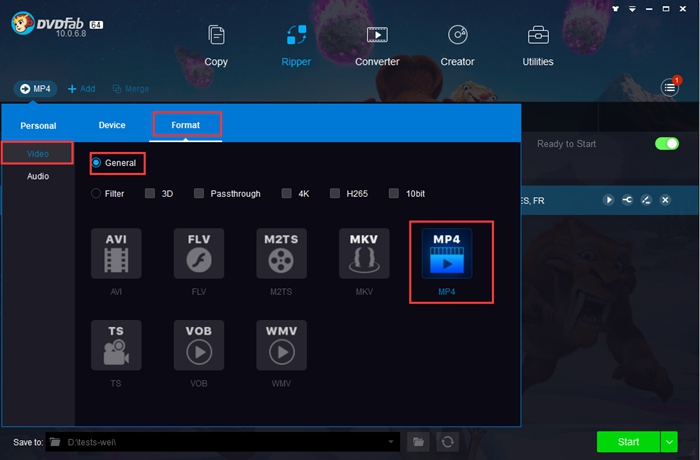Select Audio in the side list

(38, 176)
